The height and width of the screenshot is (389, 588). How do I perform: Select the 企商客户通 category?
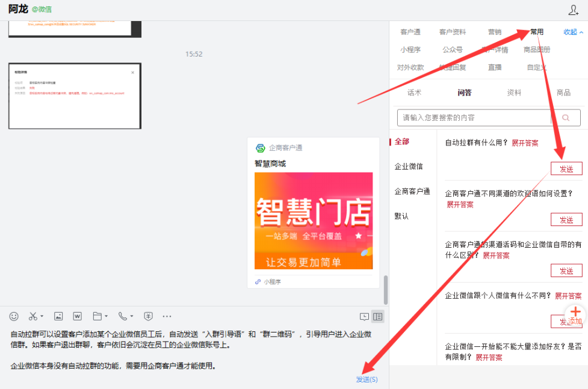pyautogui.click(x=412, y=192)
